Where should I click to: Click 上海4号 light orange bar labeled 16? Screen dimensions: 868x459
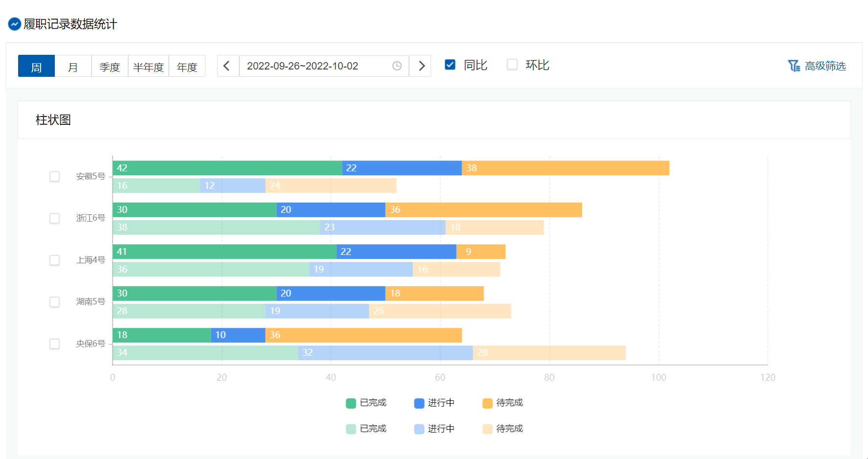point(457,269)
